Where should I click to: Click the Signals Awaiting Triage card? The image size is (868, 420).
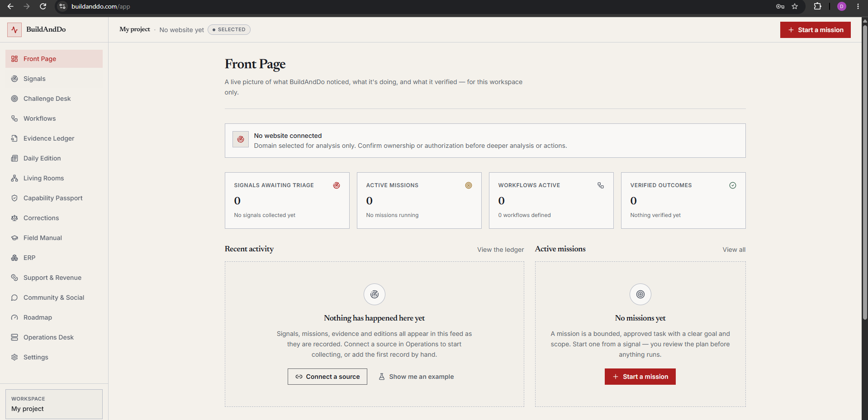point(287,200)
